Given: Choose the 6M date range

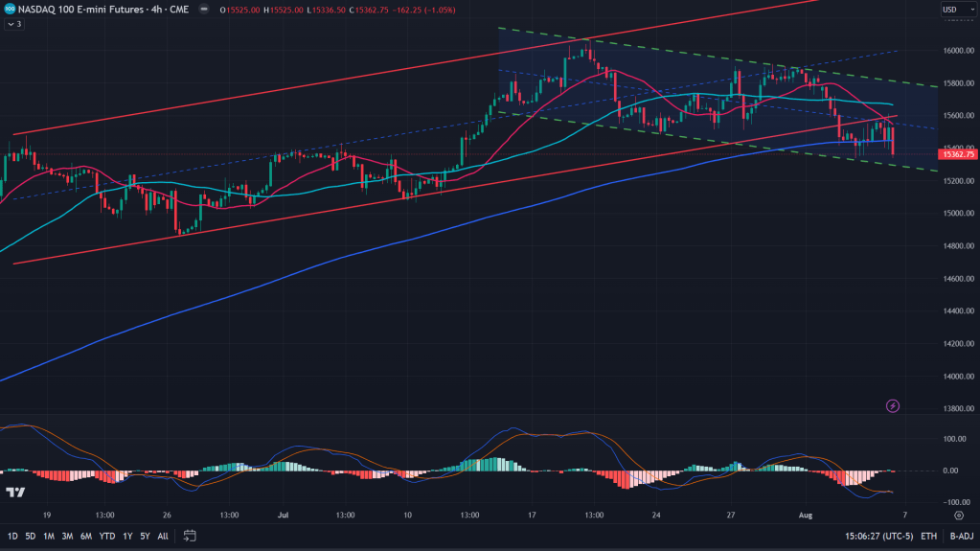Looking at the screenshot, I should pyautogui.click(x=86, y=535).
